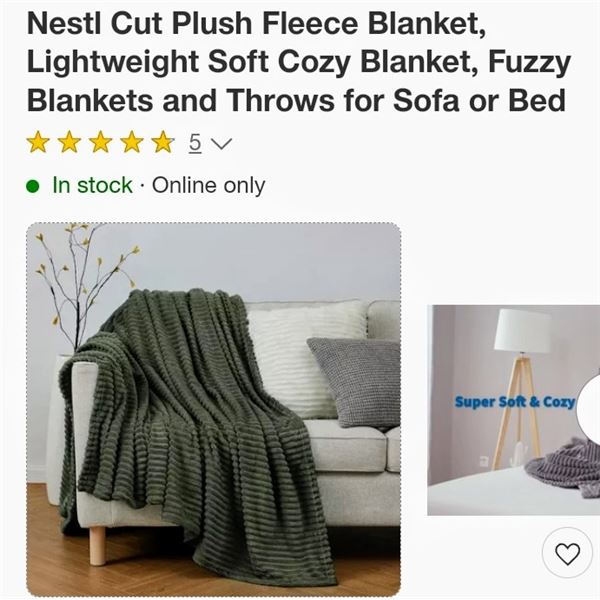Image resolution: width=600 pixels, height=600 pixels.
Task: Open the second product photo with lamp
Action: tap(514, 410)
